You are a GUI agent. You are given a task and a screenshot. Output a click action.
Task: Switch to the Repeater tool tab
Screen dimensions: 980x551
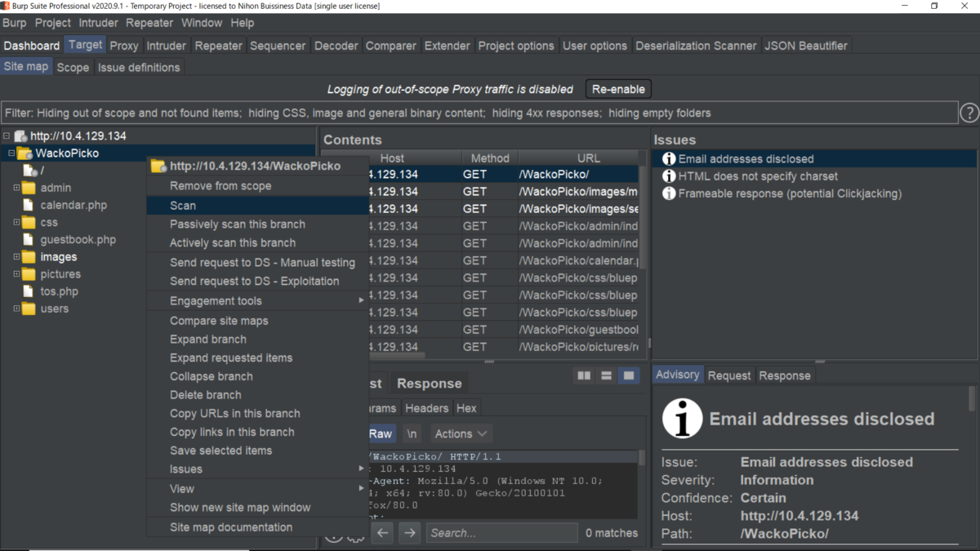point(218,46)
